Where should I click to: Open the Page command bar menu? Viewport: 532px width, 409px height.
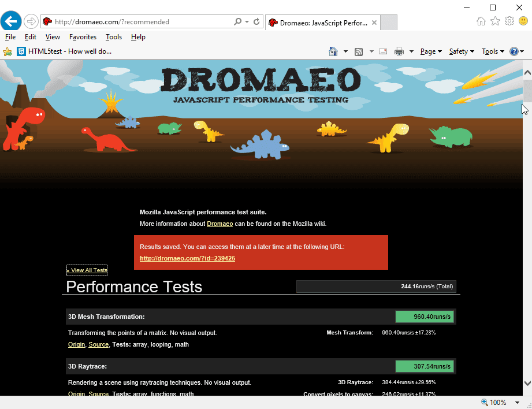point(431,51)
